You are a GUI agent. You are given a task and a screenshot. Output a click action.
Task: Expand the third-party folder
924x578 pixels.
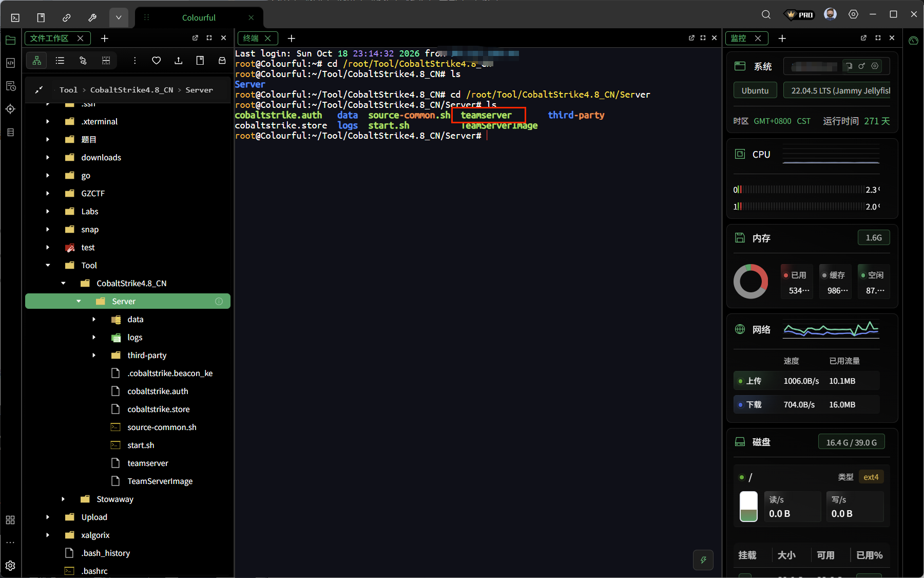pyautogui.click(x=94, y=356)
